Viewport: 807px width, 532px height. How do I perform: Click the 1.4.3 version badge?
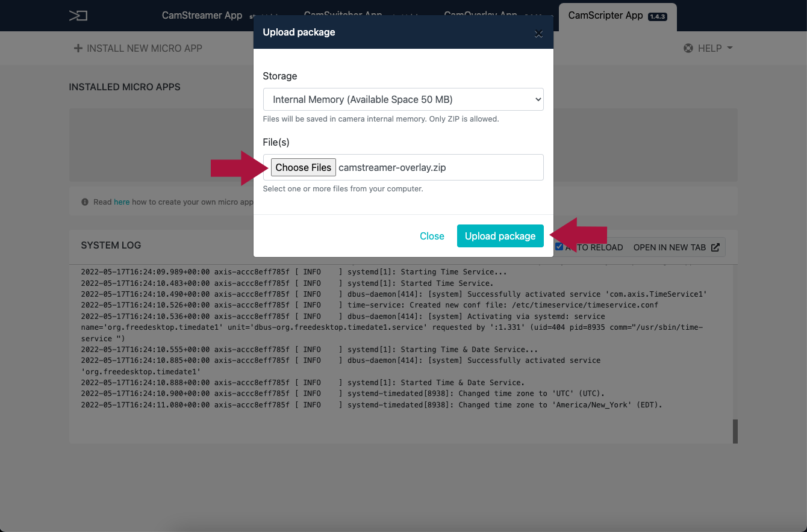pyautogui.click(x=656, y=16)
